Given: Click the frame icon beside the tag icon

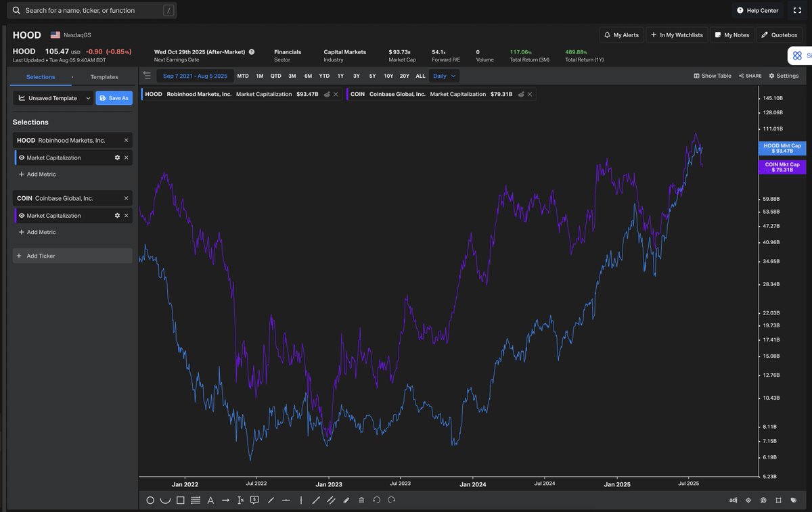Looking at the screenshot, I should pyautogui.click(x=778, y=501).
